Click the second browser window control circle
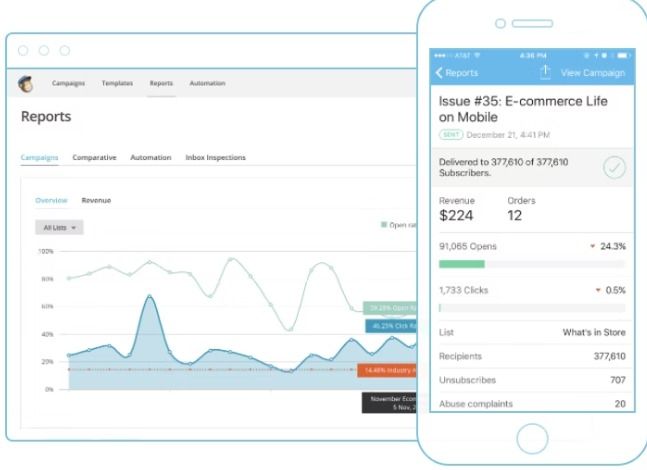This screenshot has height=470, width=647. click(x=44, y=51)
